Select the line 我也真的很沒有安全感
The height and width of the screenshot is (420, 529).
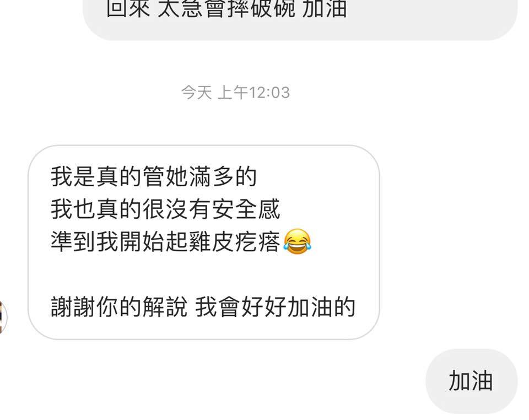tap(165, 209)
